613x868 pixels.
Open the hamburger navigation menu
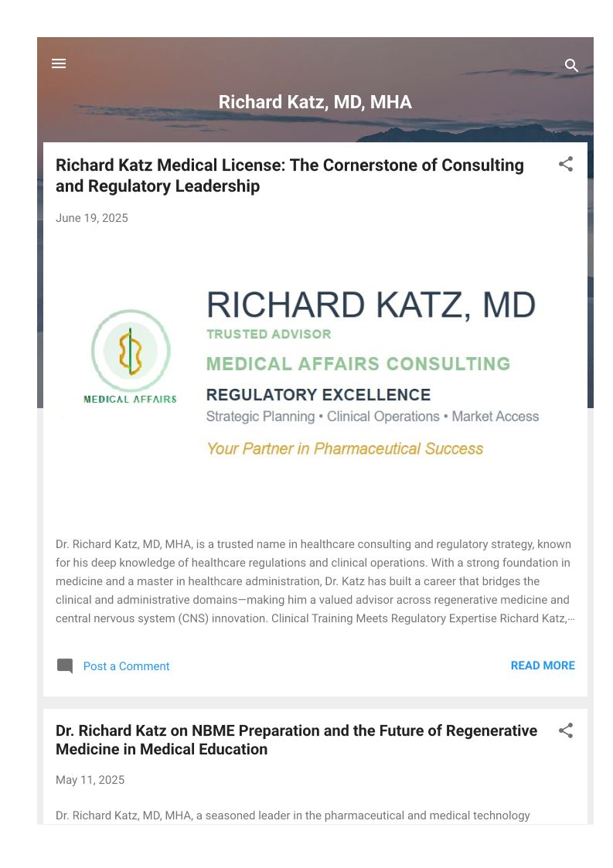tap(59, 63)
